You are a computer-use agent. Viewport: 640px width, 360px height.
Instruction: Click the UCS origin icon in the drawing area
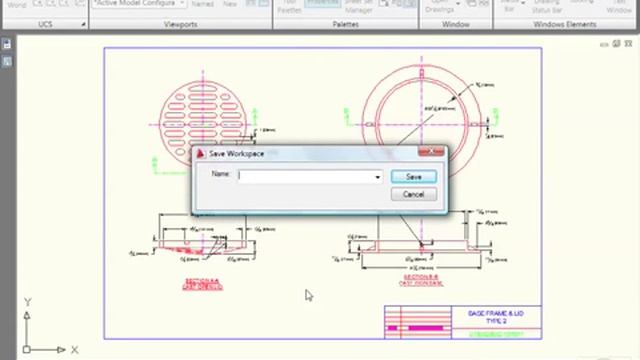point(27,349)
